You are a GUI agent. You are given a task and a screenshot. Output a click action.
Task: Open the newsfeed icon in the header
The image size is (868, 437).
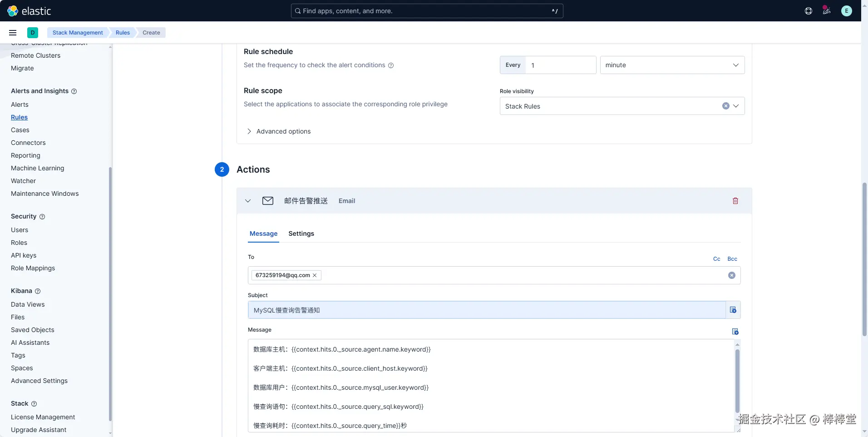pos(827,11)
